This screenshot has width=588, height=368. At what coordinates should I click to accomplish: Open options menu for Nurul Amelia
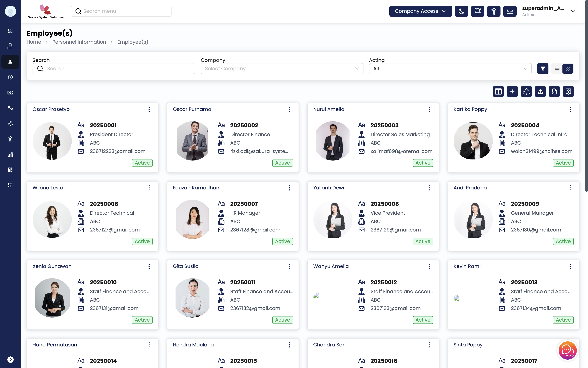pos(430,109)
